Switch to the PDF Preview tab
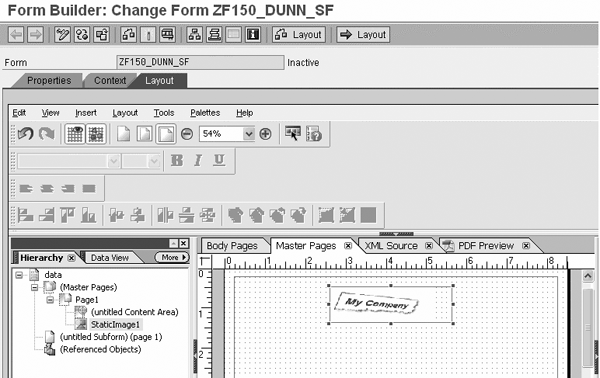 pyautogui.click(x=486, y=246)
